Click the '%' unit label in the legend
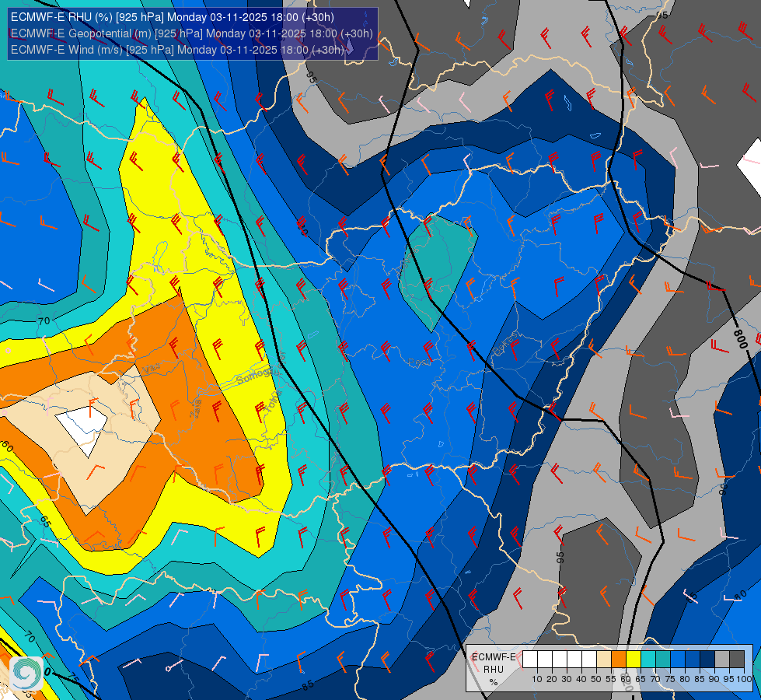The width and height of the screenshot is (761, 700). (x=494, y=682)
